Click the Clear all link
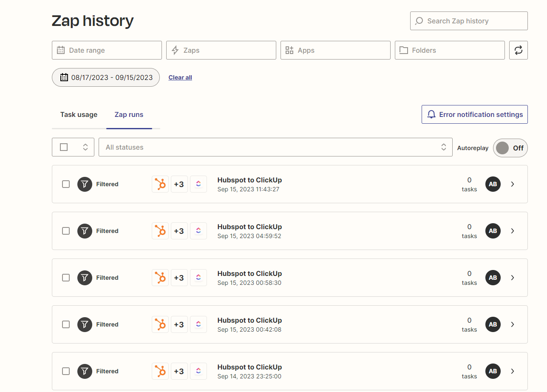This screenshot has height=392, width=547. tap(180, 77)
